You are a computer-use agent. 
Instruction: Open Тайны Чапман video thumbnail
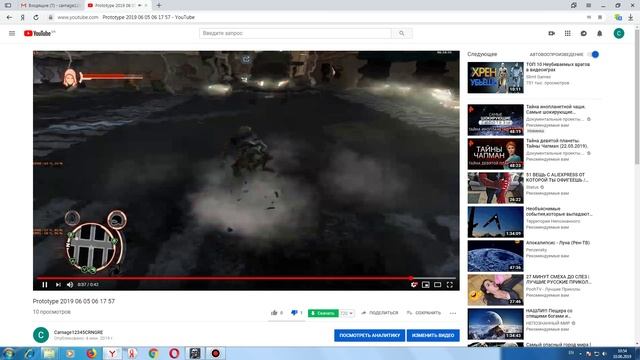(495, 154)
